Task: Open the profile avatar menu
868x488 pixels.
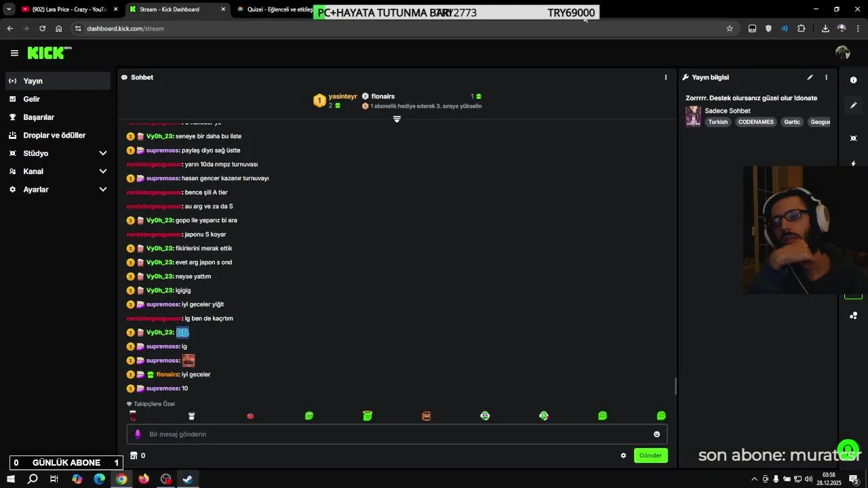Action: click(843, 53)
